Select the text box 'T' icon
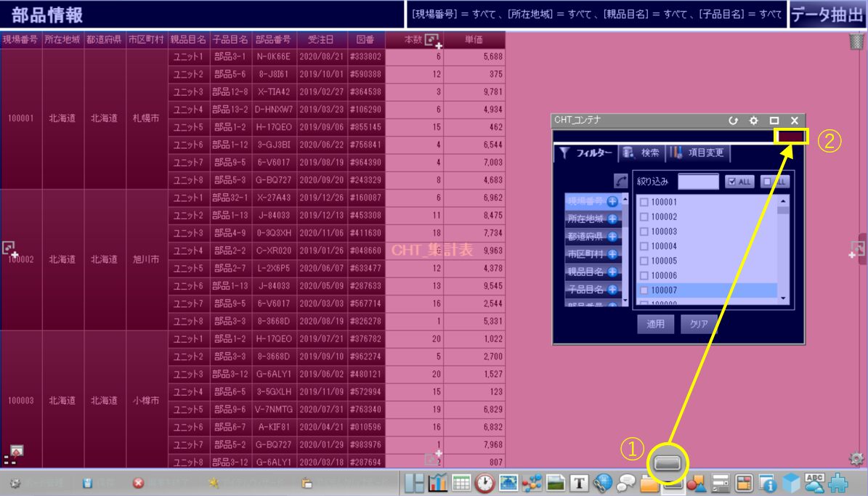Viewport: 868px width, 496px height. point(579,483)
